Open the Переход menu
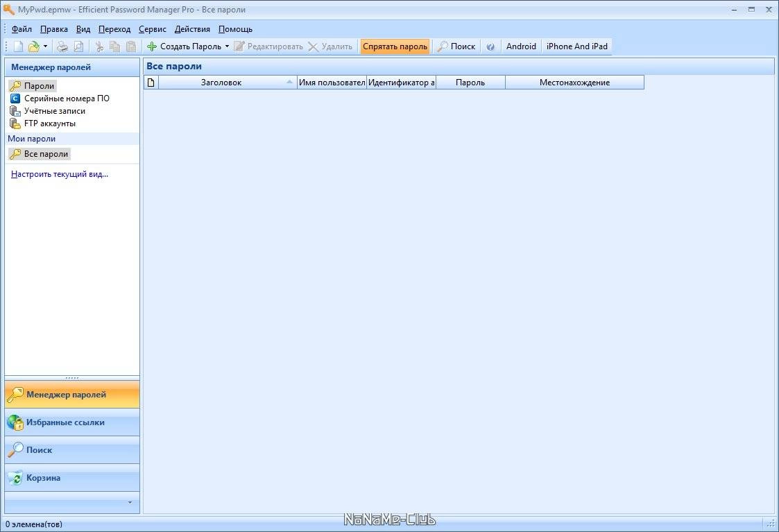Image resolution: width=779 pixels, height=532 pixels. point(114,29)
